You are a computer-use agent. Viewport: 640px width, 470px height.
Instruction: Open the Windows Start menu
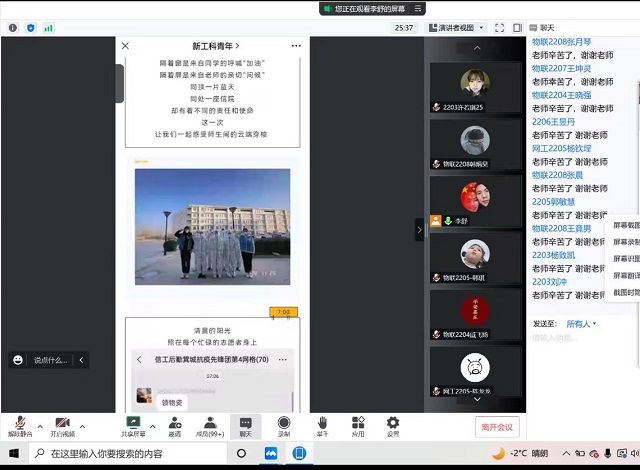[14, 453]
